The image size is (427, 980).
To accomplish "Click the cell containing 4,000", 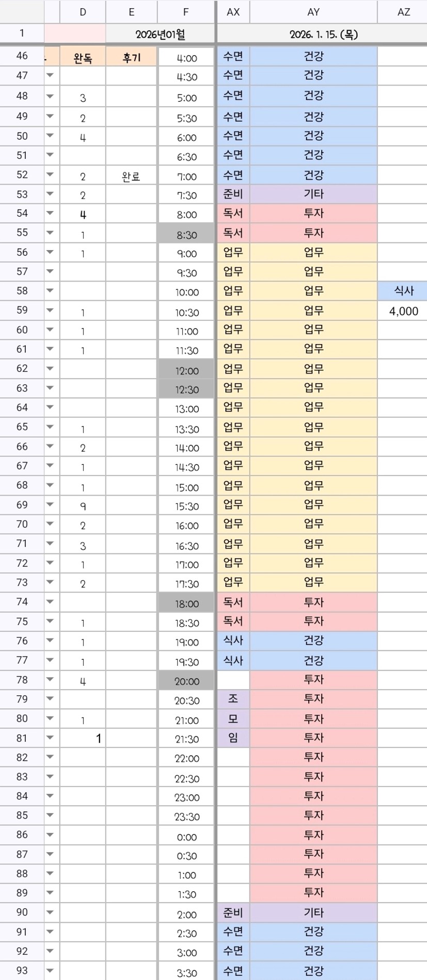I will pos(403,311).
